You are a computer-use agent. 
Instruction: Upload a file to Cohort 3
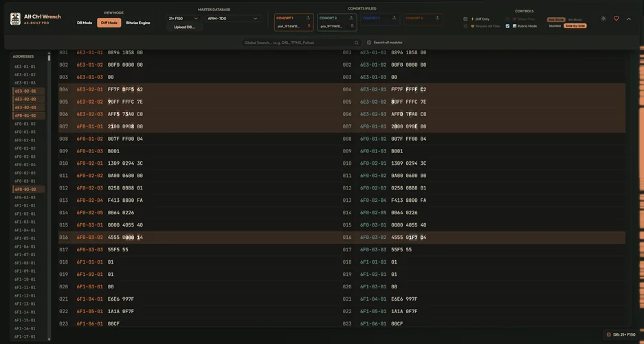point(394,18)
